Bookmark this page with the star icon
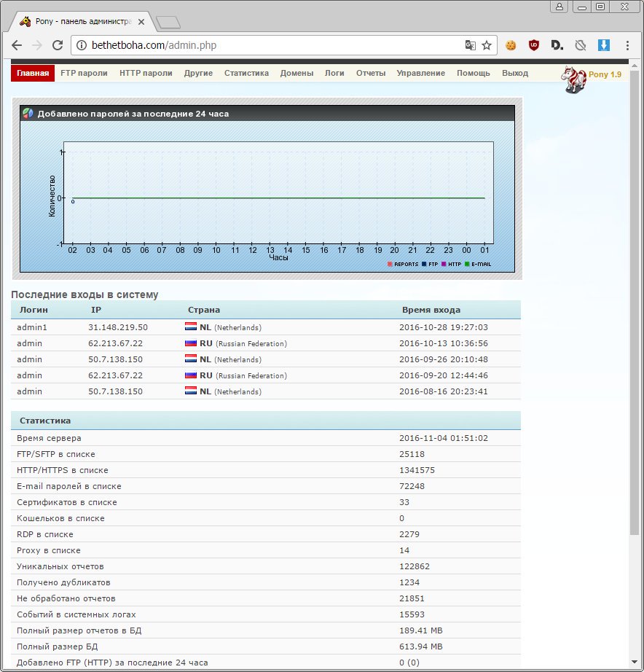644x672 pixels. point(487,45)
